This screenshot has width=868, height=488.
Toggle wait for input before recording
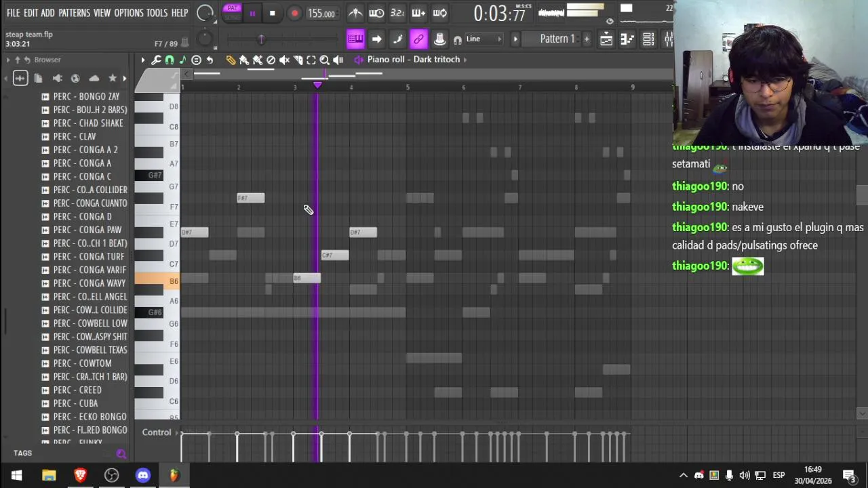(x=376, y=13)
